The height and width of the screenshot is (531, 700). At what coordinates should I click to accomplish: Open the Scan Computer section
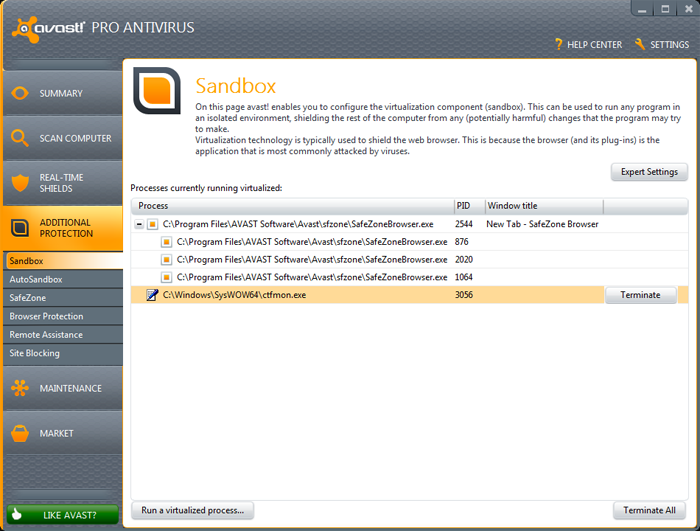(63, 138)
